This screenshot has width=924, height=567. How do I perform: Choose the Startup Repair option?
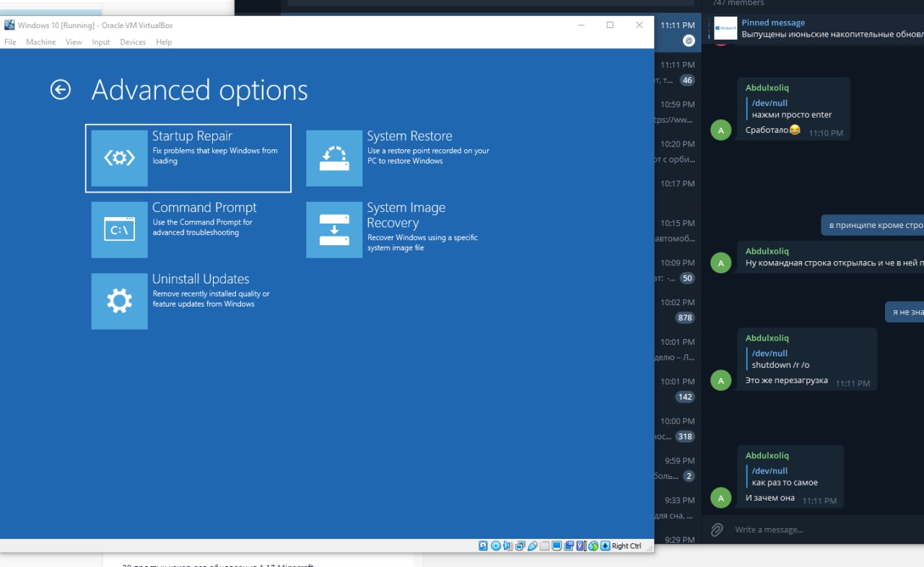188,158
